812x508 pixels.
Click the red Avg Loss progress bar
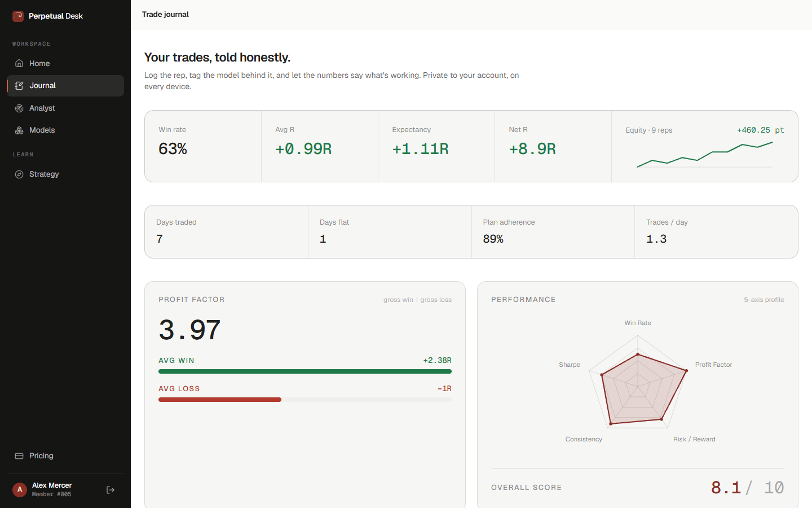[220, 400]
